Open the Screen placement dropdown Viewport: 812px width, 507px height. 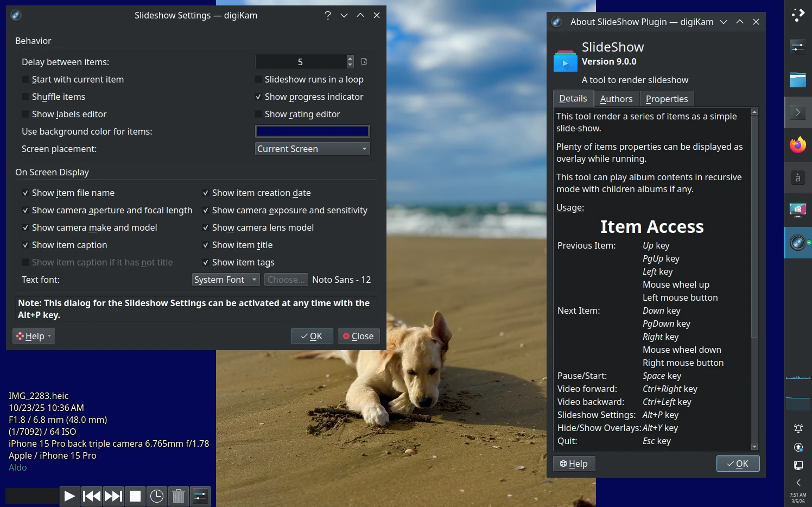coord(312,149)
